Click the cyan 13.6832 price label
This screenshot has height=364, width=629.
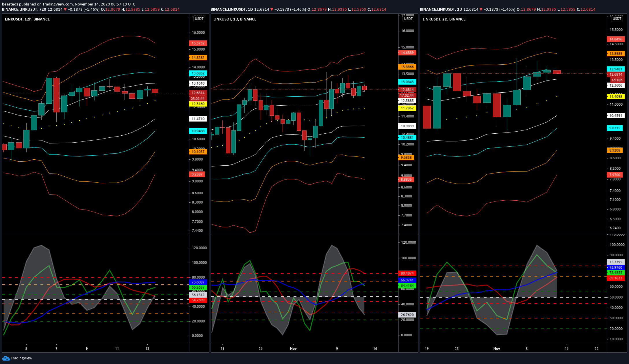198,73
